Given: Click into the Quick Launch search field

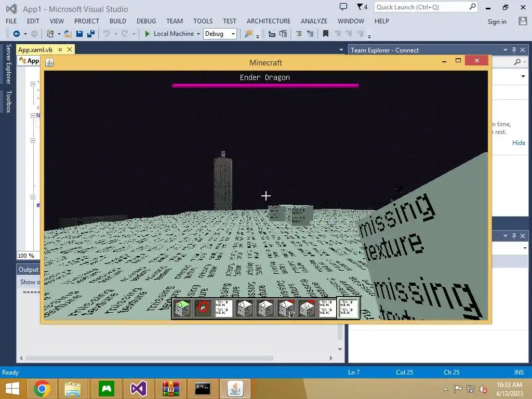Looking at the screenshot, I should 421,7.
